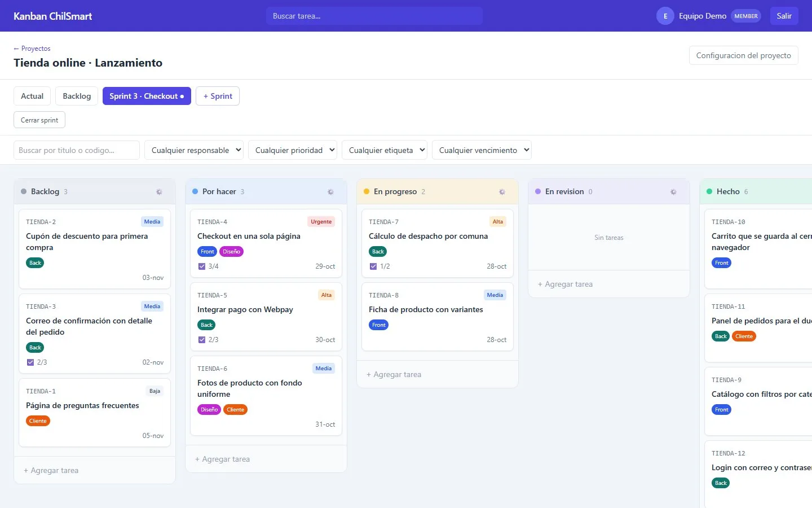The width and height of the screenshot is (812, 508).
Task: Go back via the Proyectos link
Action: tap(32, 49)
